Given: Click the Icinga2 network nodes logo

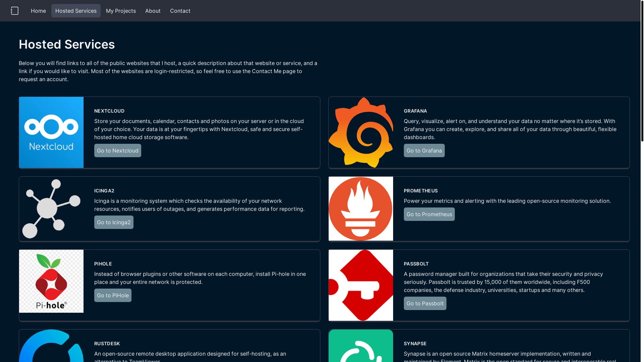Looking at the screenshot, I should tap(51, 208).
